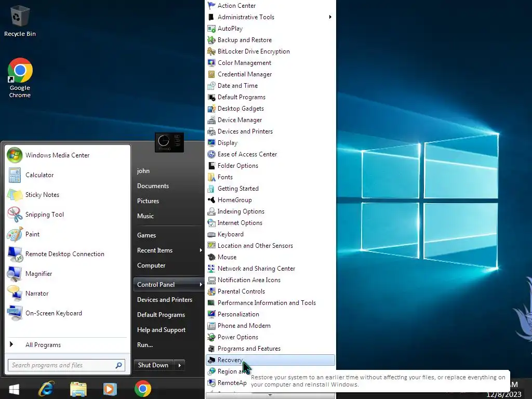Open the Magnifier icon
This screenshot has height=399, width=532.
pyautogui.click(x=15, y=274)
